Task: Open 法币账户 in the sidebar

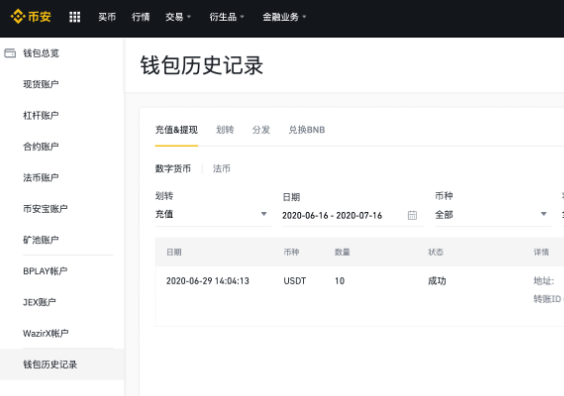Action: click(x=41, y=178)
